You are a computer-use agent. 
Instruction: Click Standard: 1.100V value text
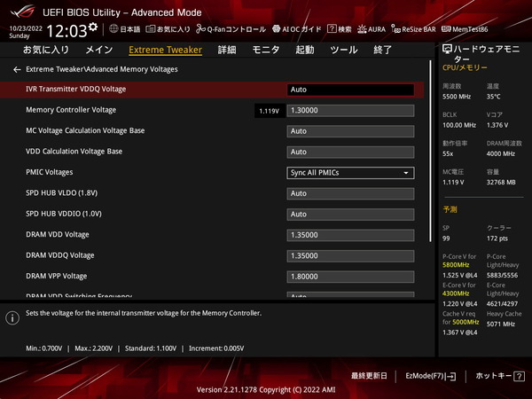[x=151, y=348]
